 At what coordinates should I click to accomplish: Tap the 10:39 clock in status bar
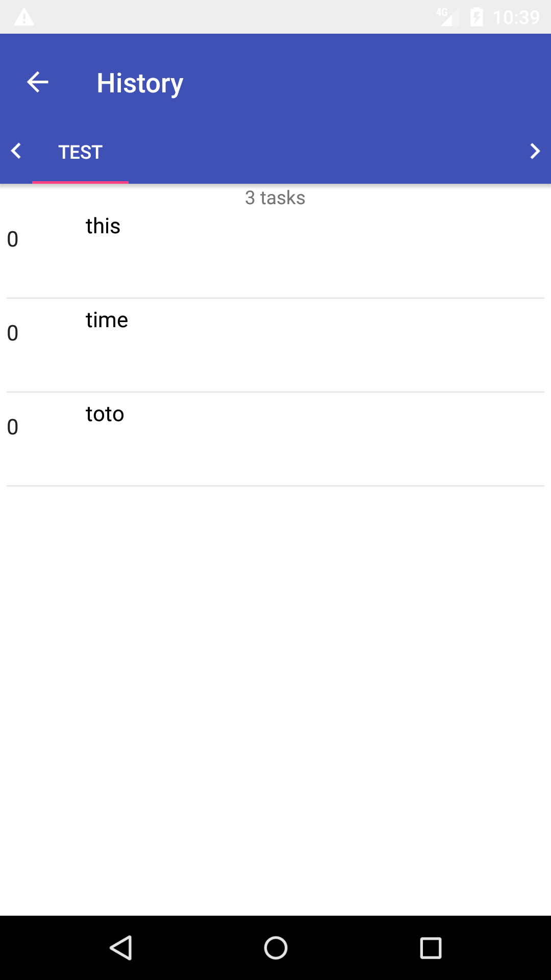[516, 17]
